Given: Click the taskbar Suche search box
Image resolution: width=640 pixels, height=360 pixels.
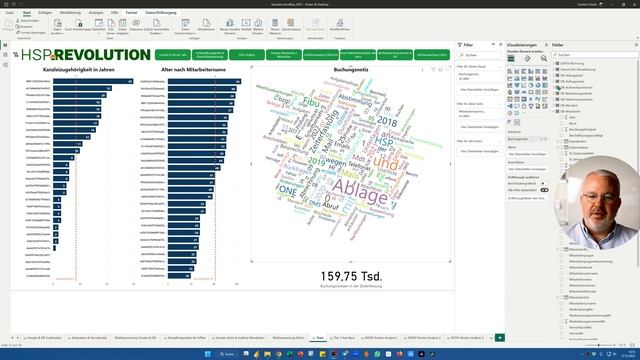Looking at the screenshot, I should [x=227, y=354].
